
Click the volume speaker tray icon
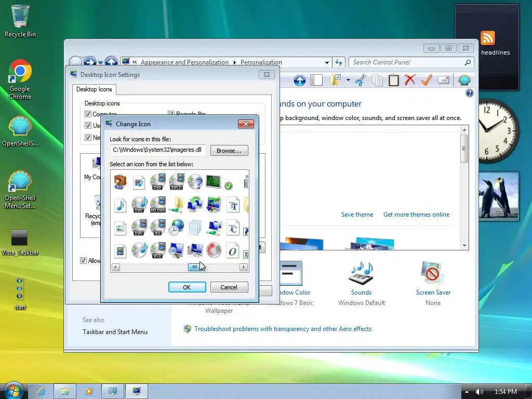(480, 392)
